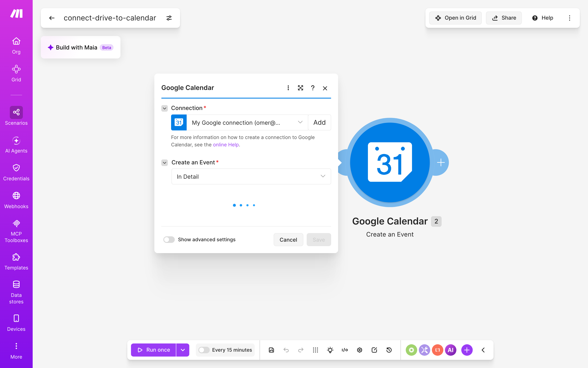Click the auto-align dots icon

(x=315, y=350)
